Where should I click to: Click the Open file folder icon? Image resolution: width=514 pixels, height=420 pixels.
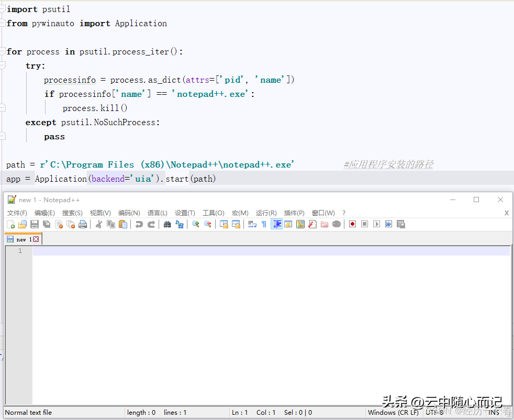(23, 224)
